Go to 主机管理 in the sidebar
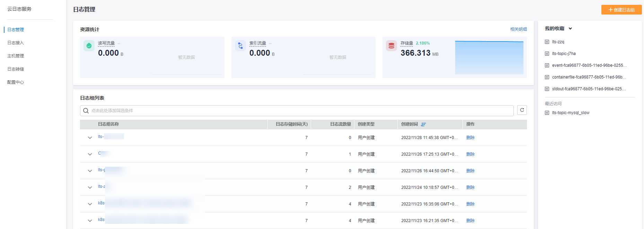This screenshot has height=229, width=644. 16,56
